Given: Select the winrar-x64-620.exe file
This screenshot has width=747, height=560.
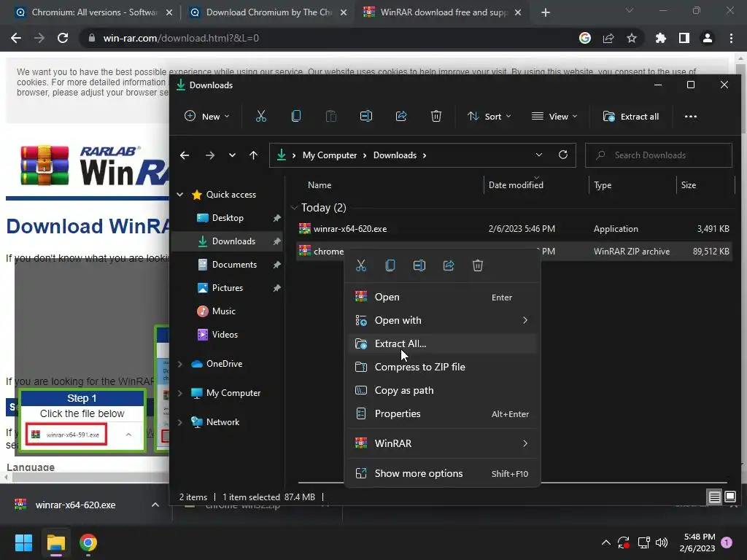Looking at the screenshot, I should [514, 228].
